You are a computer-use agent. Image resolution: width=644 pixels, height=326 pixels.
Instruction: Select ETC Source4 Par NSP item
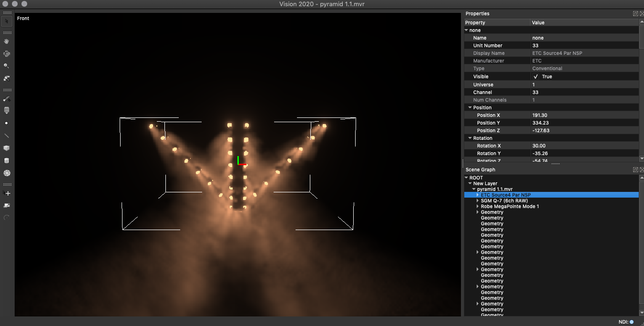[505, 195]
